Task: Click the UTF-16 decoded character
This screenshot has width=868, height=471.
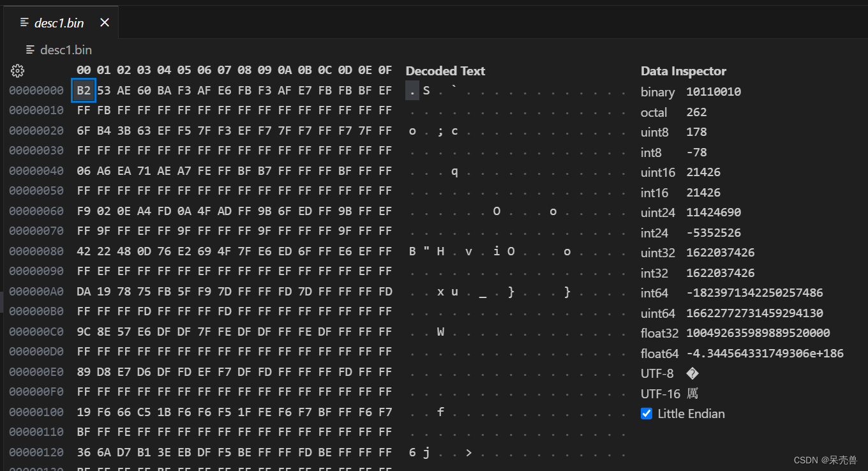Action: [x=692, y=393]
